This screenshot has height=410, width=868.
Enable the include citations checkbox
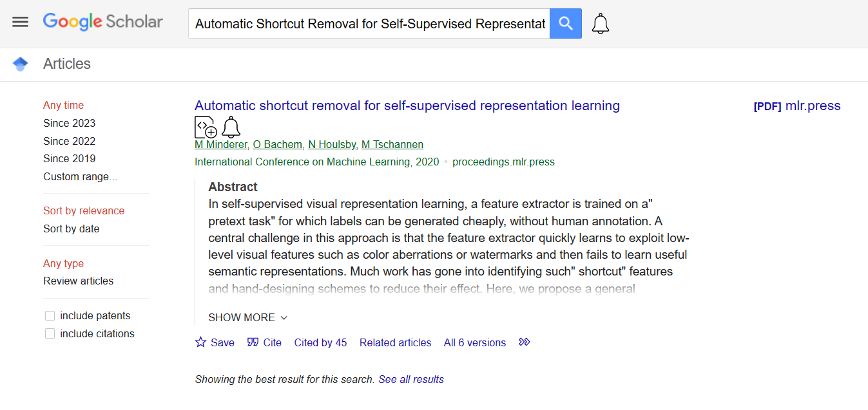(50, 333)
